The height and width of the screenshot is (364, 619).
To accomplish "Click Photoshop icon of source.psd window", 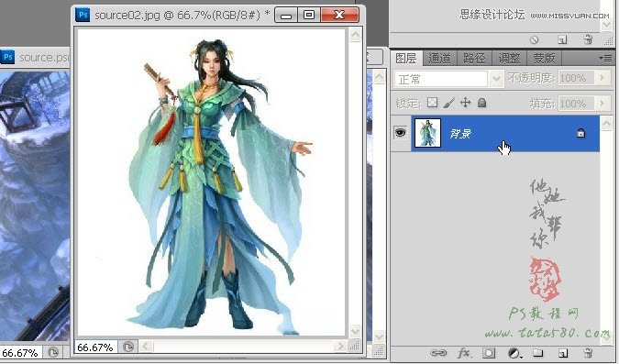I will pyautogui.click(x=7, y=57).
